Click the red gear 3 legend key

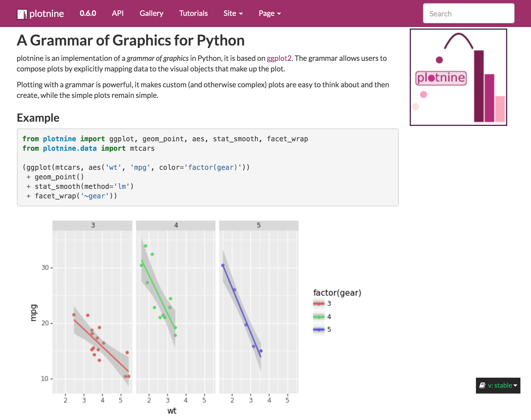(x=319, y=303)
